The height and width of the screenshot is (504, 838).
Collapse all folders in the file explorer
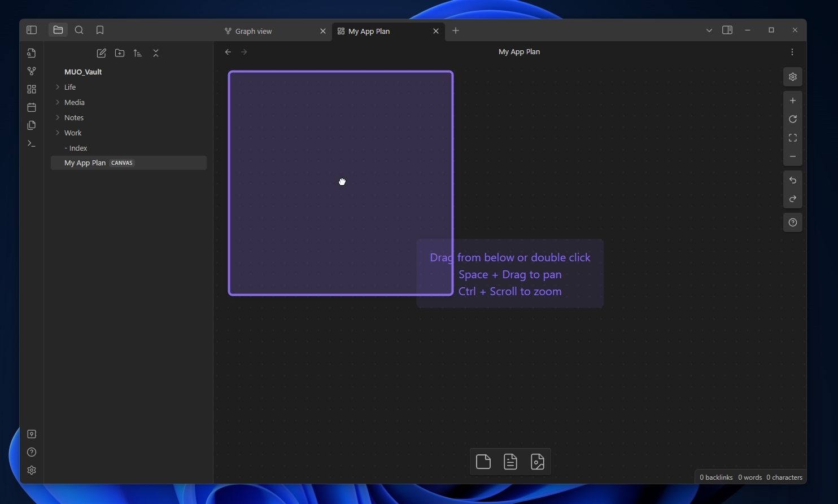coord(155,52)
